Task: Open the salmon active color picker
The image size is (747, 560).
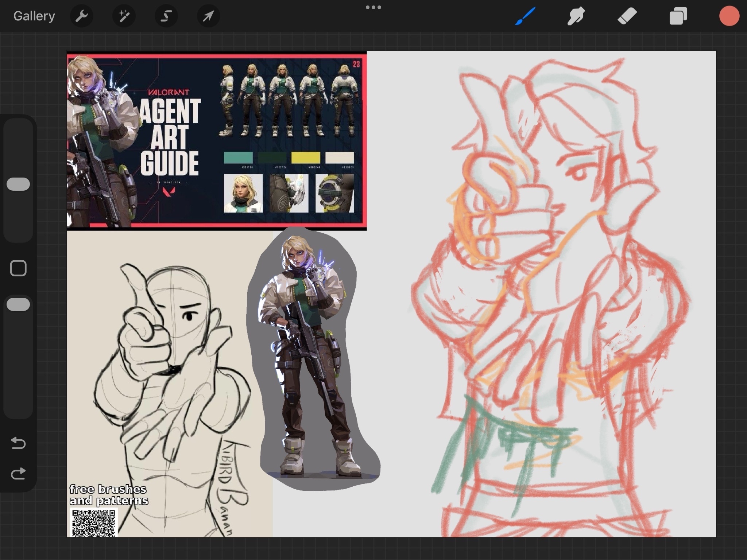Action: (x=729, y=16)
